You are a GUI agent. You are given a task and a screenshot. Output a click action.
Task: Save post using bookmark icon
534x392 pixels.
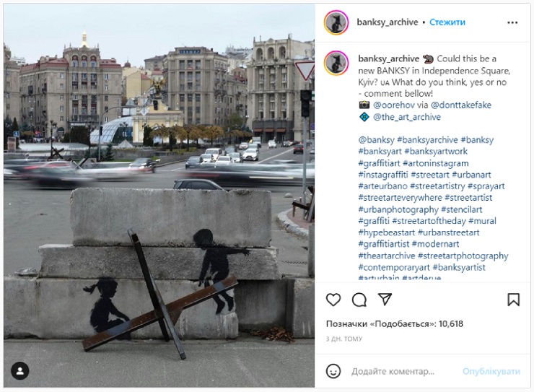(x=514, y=300)
